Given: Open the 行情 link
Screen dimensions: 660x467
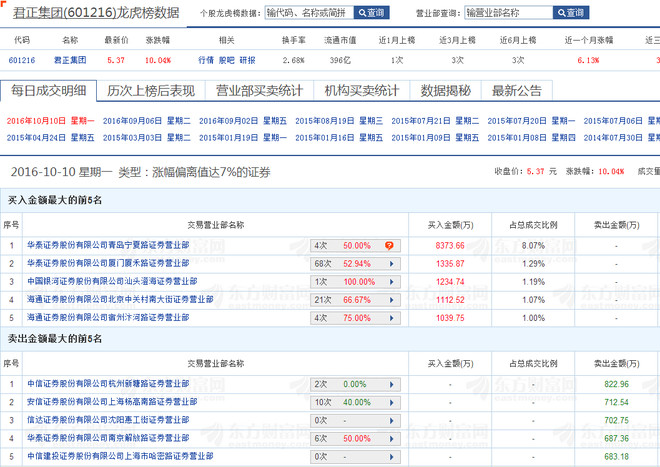Looking at the screenshot, I should point(206,60).
